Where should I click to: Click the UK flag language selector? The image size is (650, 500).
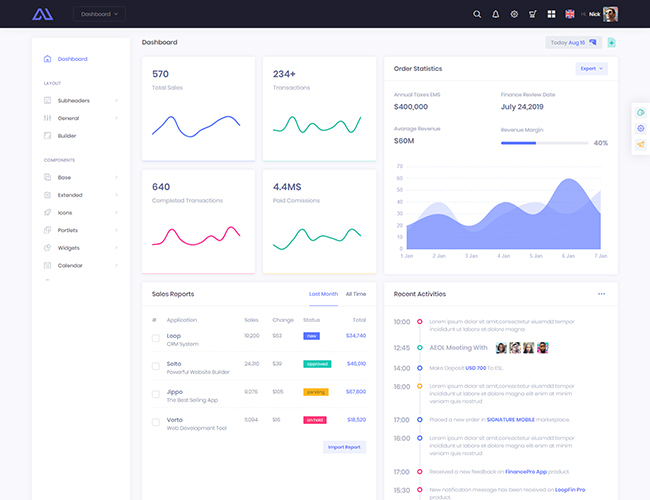coord(570,14)
